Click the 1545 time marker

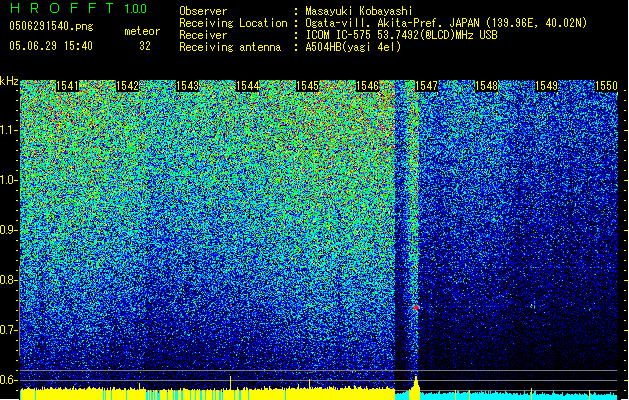point(307,86)
